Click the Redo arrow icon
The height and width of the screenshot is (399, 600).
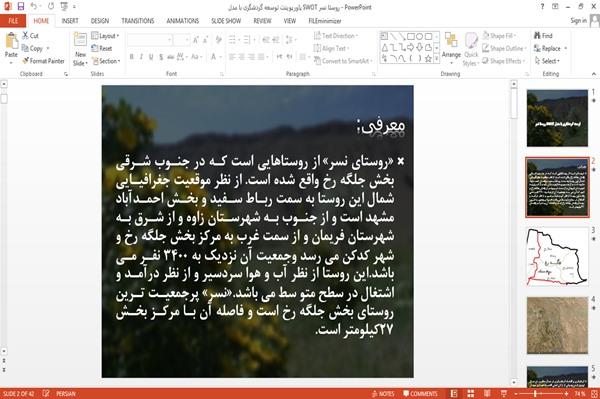tap(51, 7)
